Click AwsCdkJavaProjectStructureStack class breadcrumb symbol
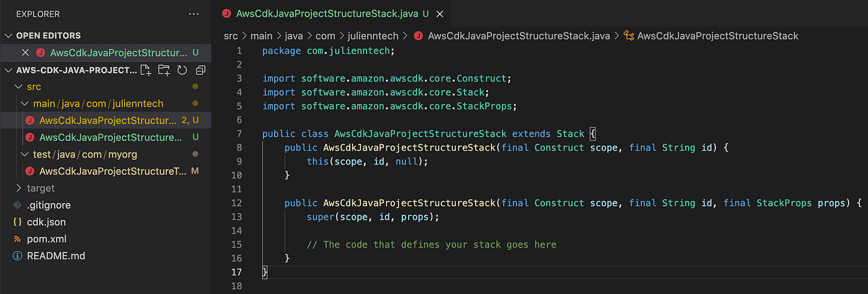868x294 pixels. pos(717,36)
